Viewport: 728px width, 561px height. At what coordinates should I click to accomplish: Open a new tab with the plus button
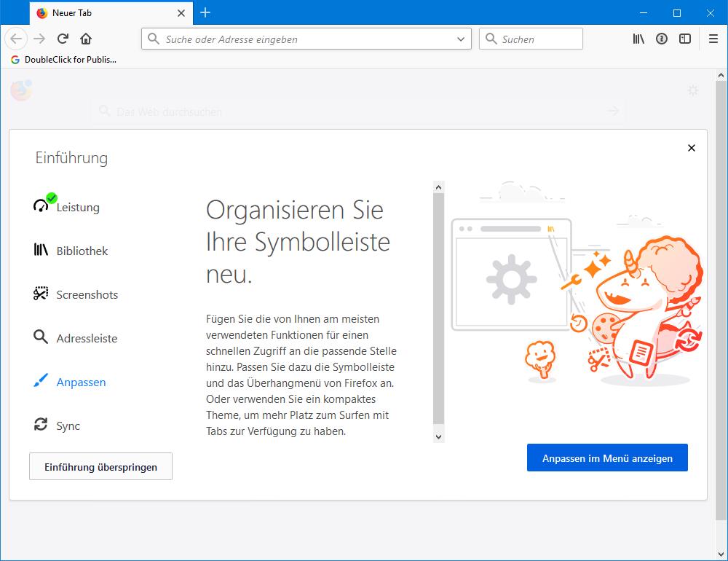pos(205,12)
